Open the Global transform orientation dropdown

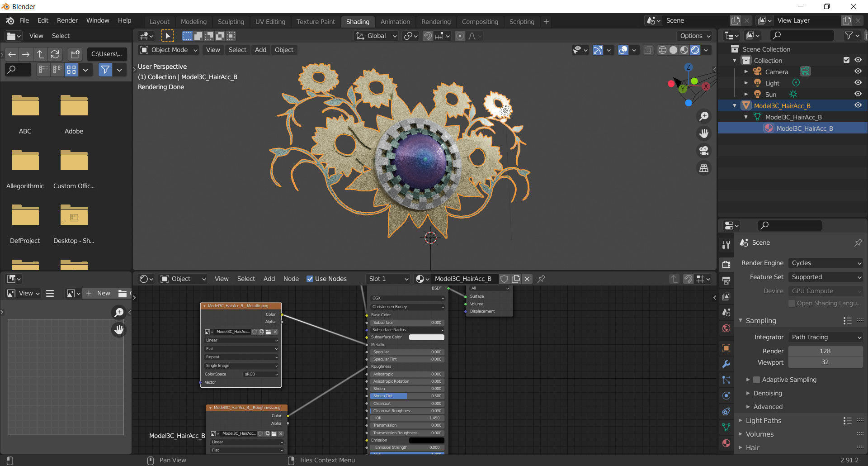pos(377,36)
